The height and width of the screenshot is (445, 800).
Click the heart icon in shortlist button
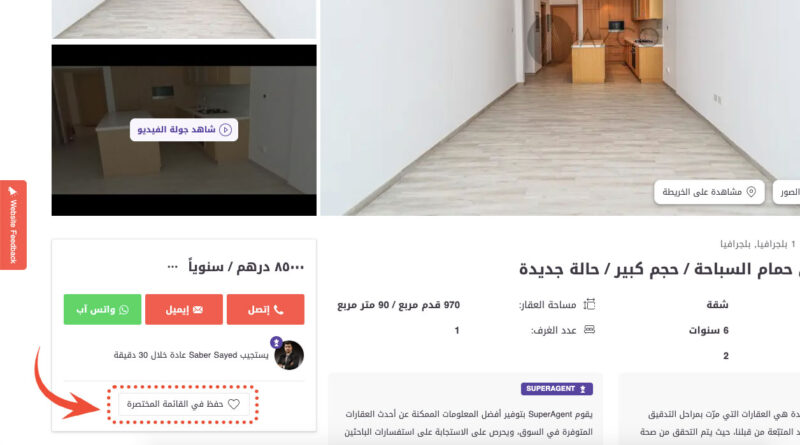pos(234,404)
